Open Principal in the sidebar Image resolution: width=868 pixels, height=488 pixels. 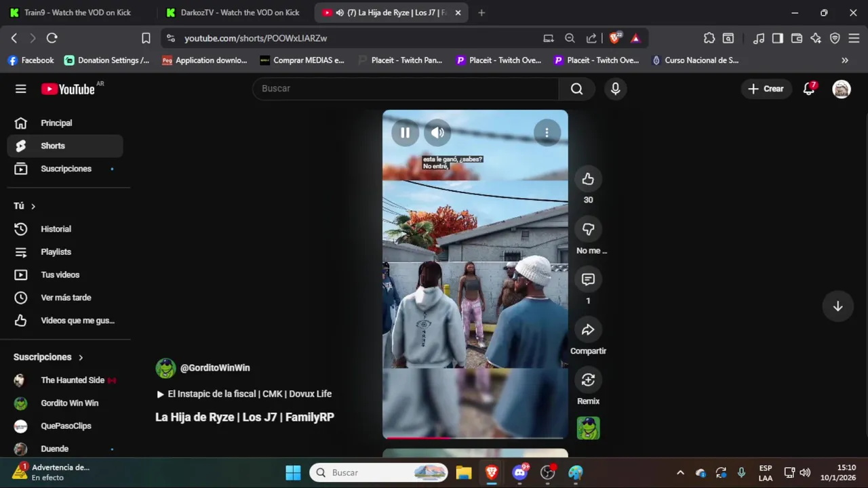click(x=65, y=123)
